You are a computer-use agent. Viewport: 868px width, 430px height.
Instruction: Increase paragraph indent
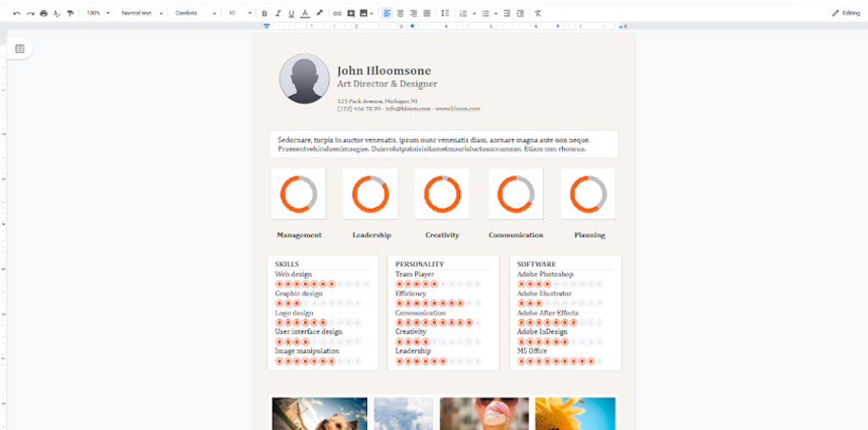(x=520, y=14)
